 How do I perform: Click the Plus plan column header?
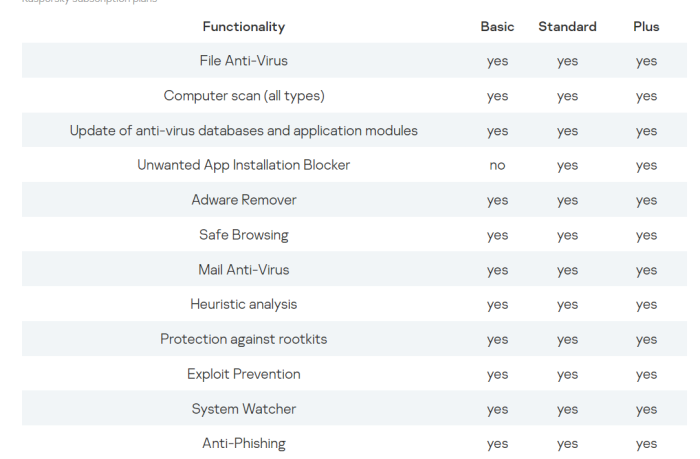tap(646, 27)
